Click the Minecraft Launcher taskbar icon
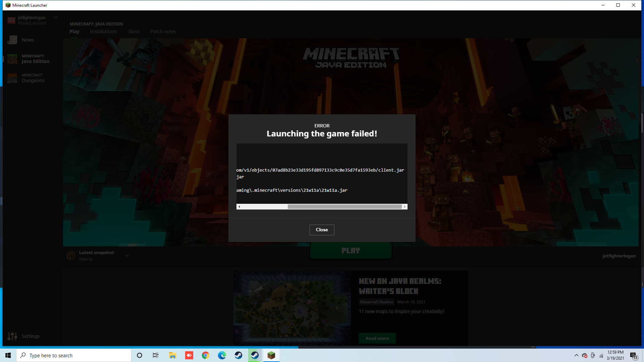 pyautogui.click(x=271, y=355)
